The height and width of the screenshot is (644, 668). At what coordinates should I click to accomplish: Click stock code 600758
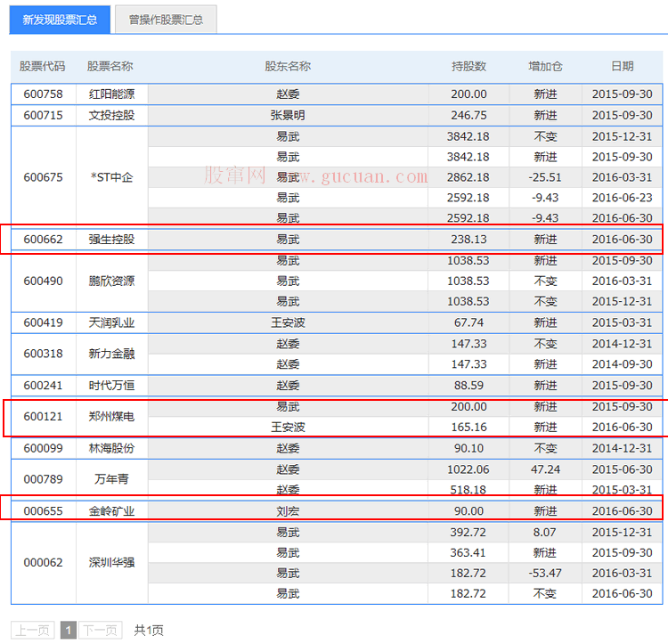click(43, 94)
